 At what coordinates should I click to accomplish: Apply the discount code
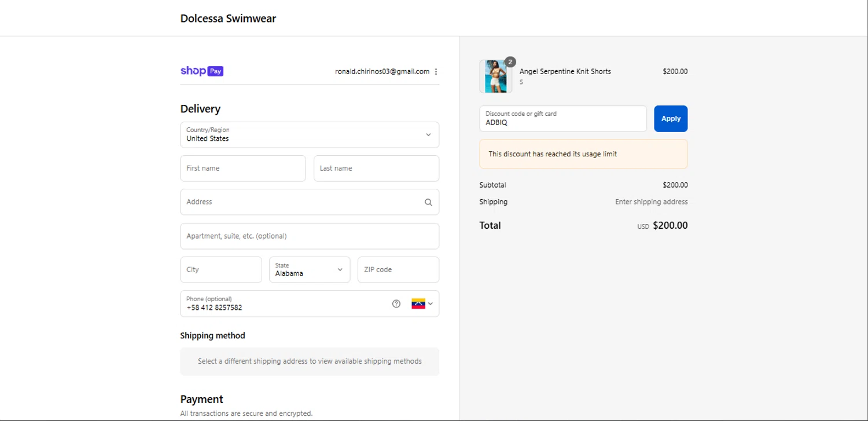click(671, 119)
